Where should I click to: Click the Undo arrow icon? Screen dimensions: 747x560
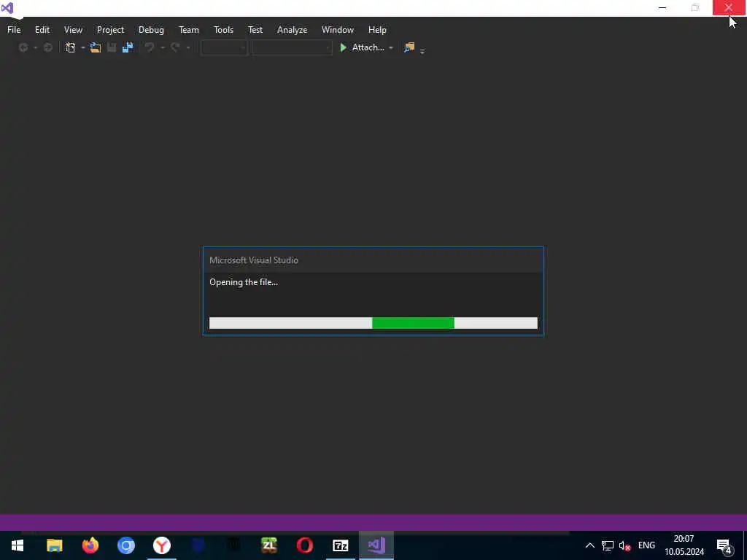point(150,47)
